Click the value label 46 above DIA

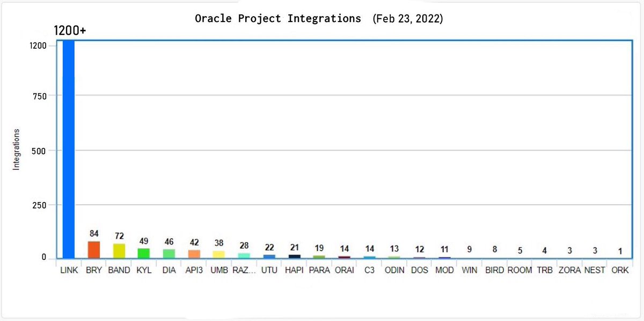coord(169,242)
